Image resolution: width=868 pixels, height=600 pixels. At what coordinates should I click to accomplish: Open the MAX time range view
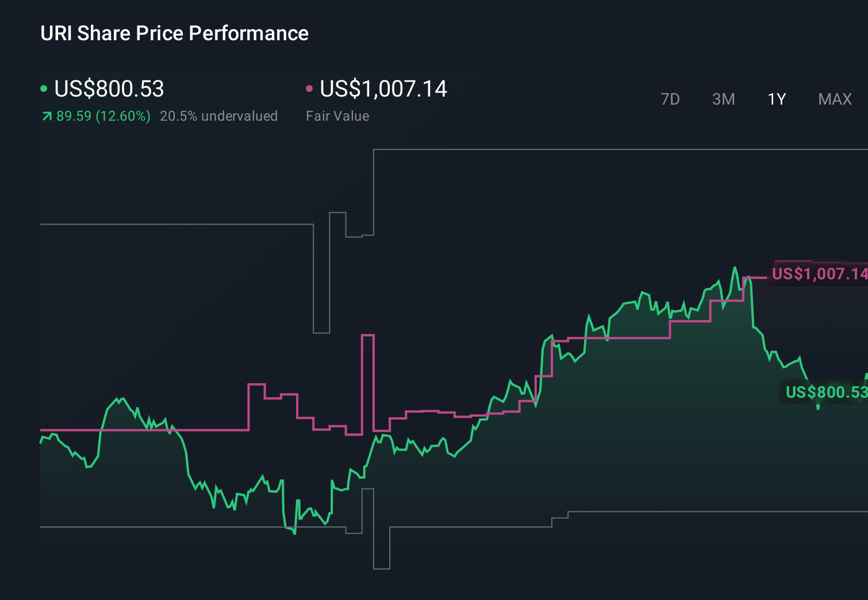click(x=834, y=99)
